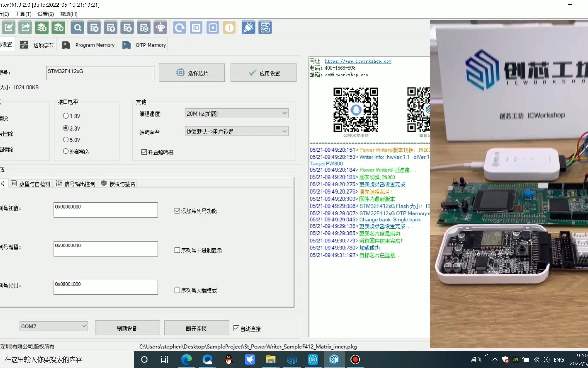Image resolution: width=588 pixels, height=368 pixels.
Task: Click the QQ技术交流群 QR code
Action: pos(356,110)
